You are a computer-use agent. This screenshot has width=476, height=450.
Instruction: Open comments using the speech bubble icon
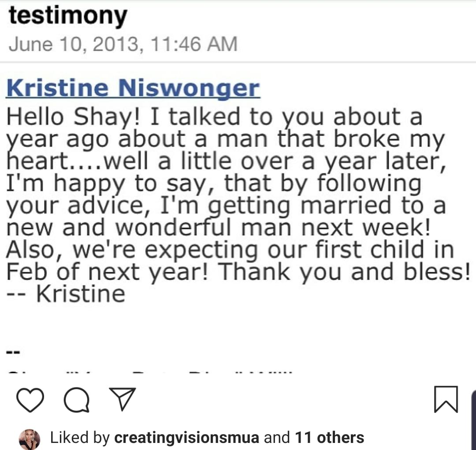pos(77,400)
